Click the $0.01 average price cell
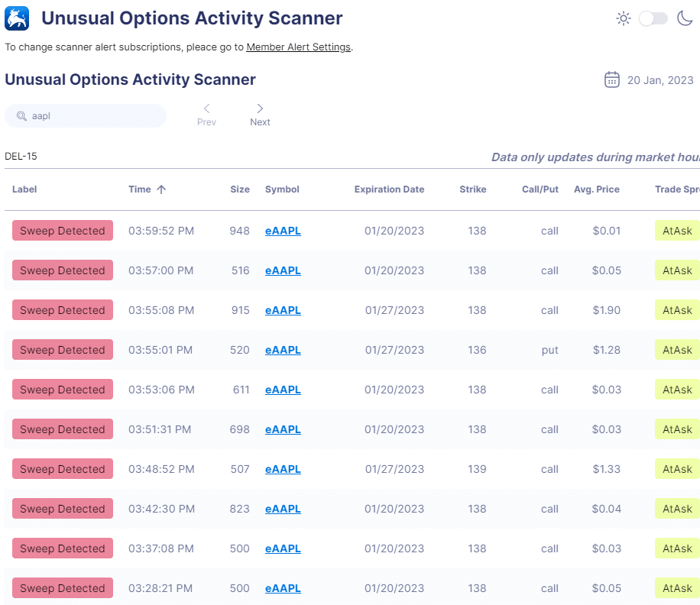This screenshot has height=605, width=700. (606, 231)
